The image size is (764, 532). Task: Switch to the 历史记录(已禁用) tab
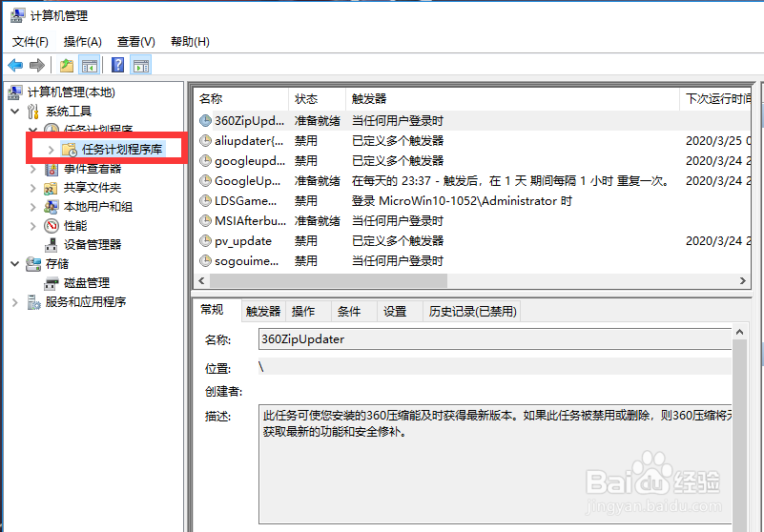point(473,312)
